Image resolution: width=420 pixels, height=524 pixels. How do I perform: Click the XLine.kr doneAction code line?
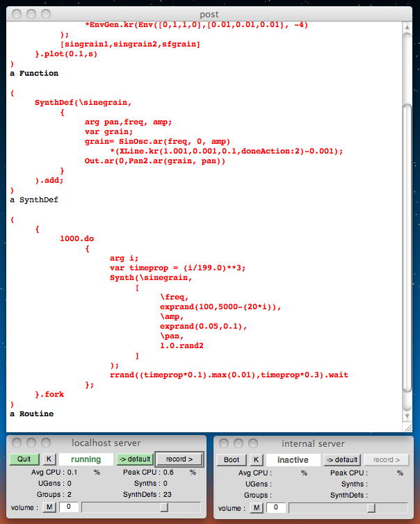tap(227, 152)
